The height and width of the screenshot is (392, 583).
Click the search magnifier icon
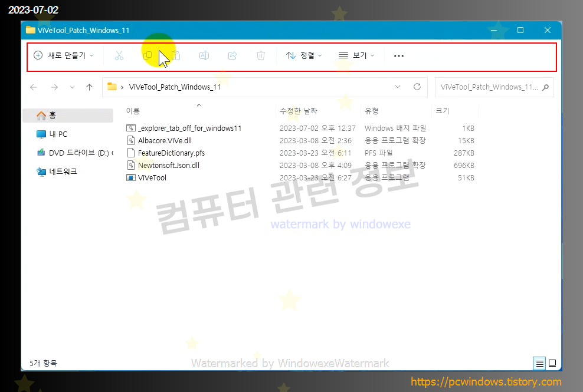(x=545, y=87)
